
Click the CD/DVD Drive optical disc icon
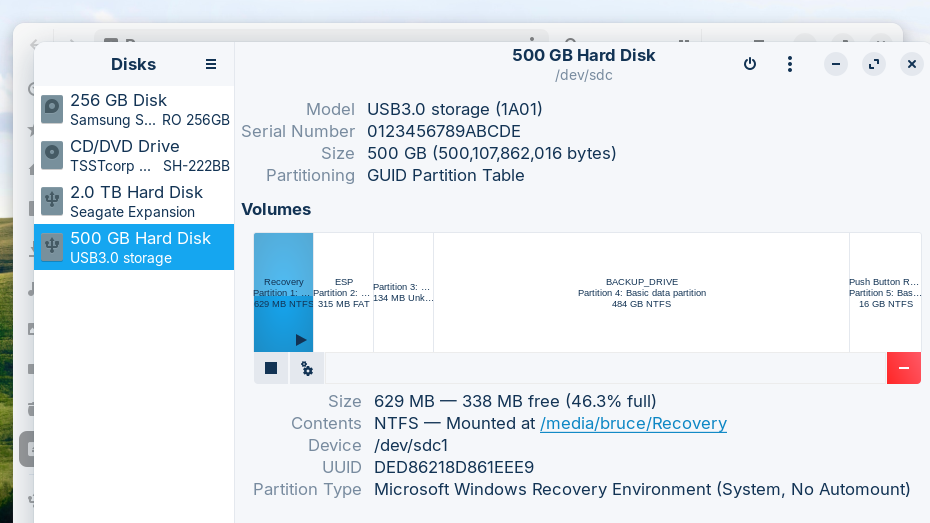(x=52, y=155)
